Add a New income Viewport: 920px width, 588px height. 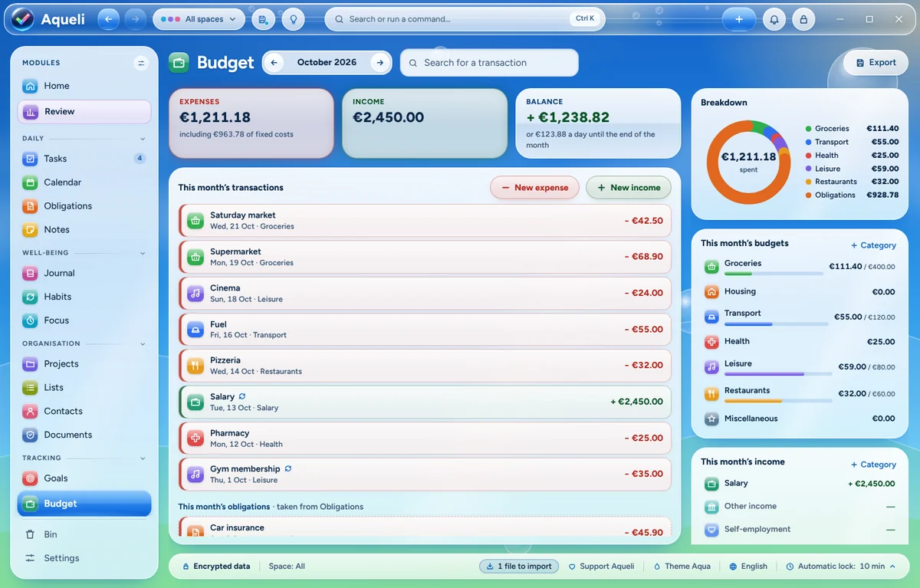(x=629, y=188)
